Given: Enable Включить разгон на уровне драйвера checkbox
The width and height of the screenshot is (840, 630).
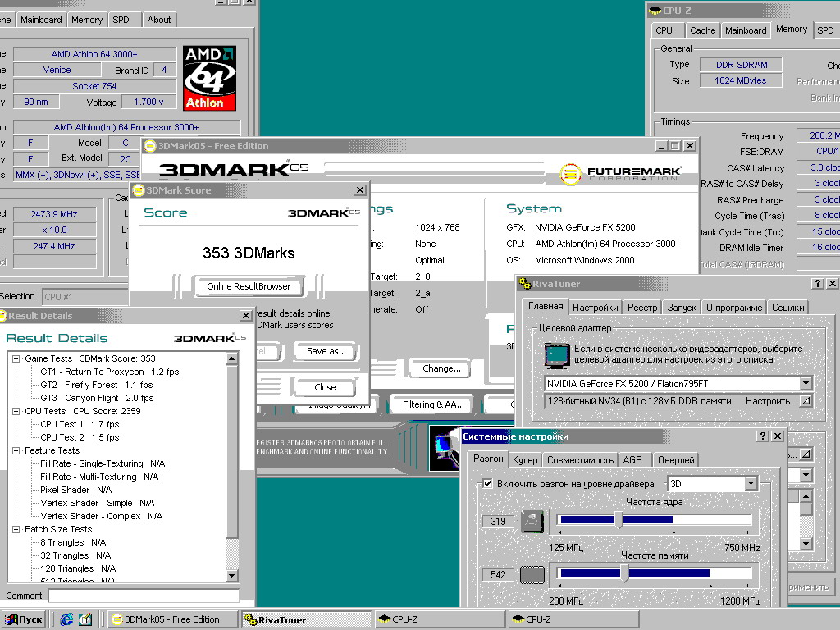Looking at the screenshot, I should click(487, 483).
